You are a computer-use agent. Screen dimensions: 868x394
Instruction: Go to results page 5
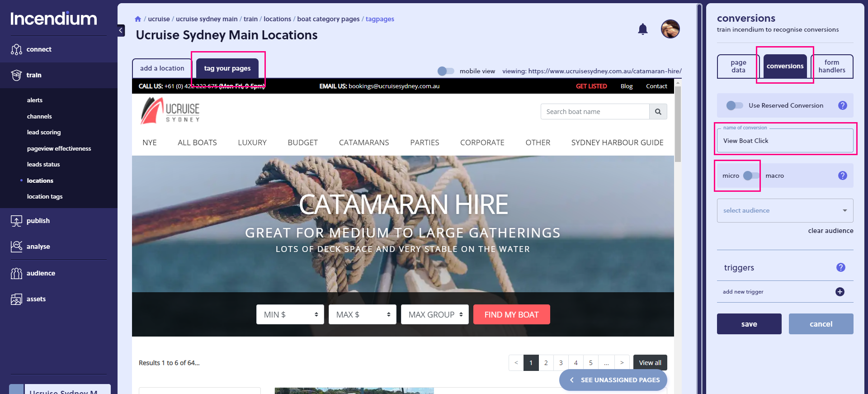click(591, 363)
